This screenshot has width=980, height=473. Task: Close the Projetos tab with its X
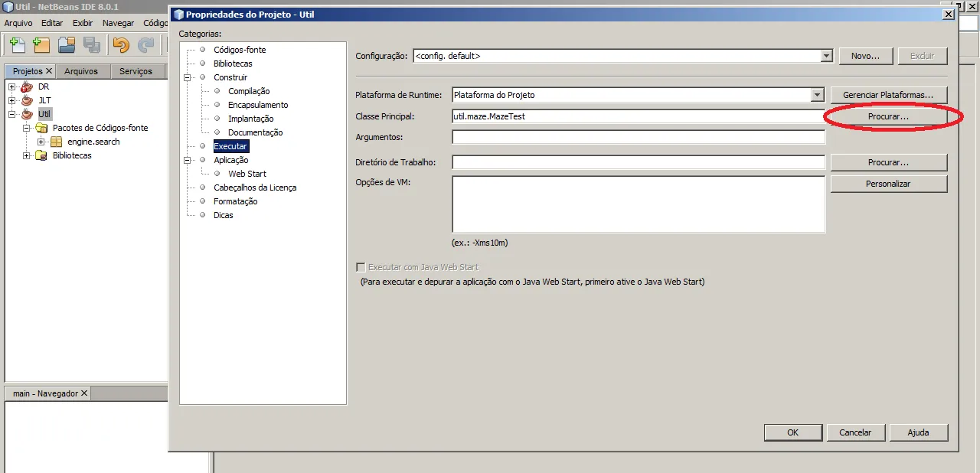coord(49,71)
